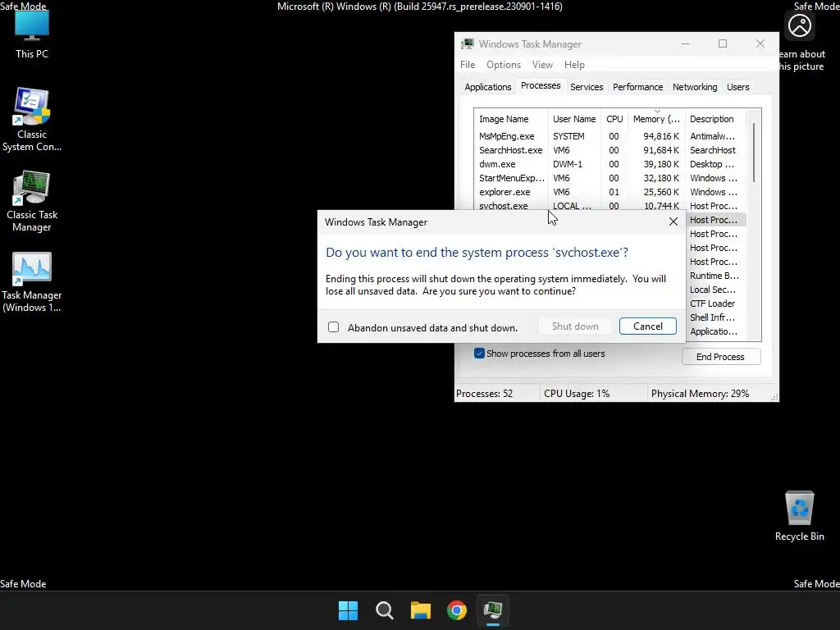Switch to Performance tab
The width and height of the screenshot is (840, 630).
coord(637,87)
